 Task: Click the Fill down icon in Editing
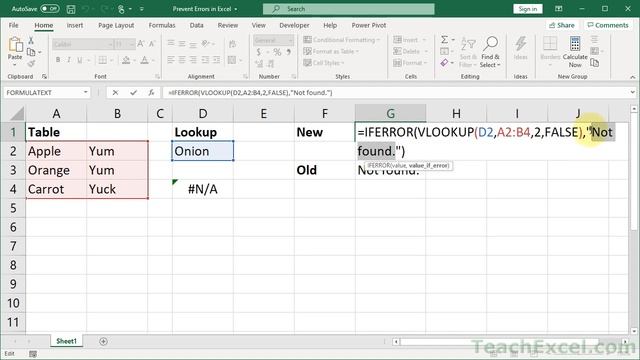coord(444,51)
